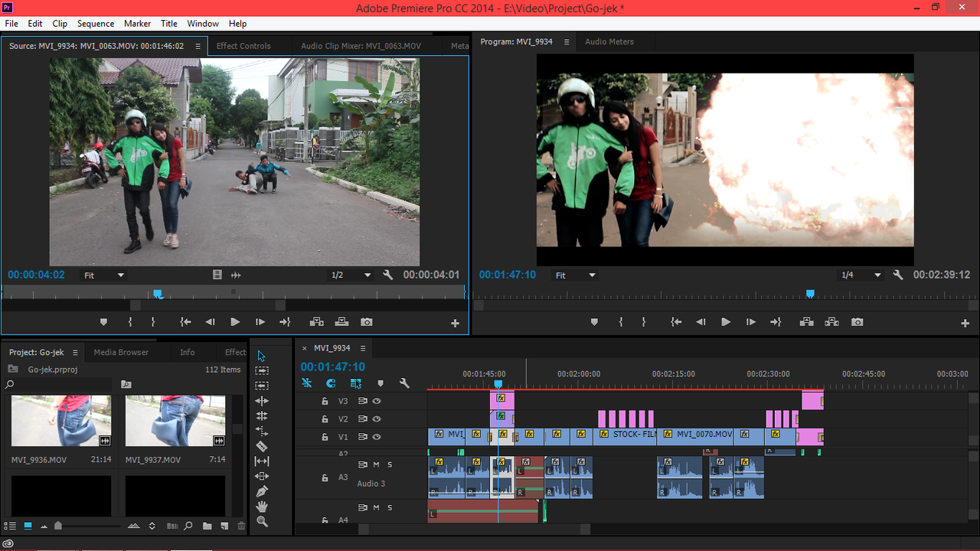Screen dimensions: 980x551
Task: Solo the Audio 3 track
Action: tap(390, 465)
